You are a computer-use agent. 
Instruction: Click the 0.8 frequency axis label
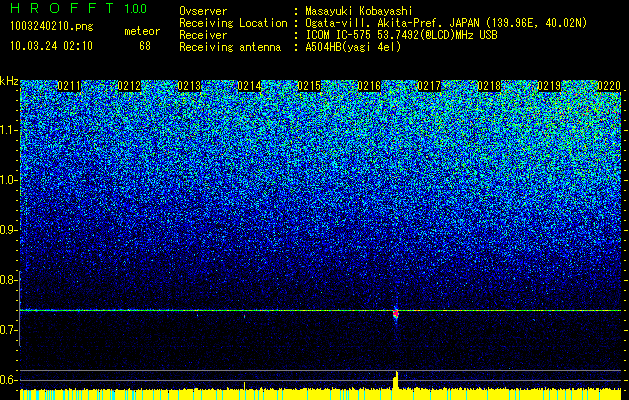click(9, 280)
